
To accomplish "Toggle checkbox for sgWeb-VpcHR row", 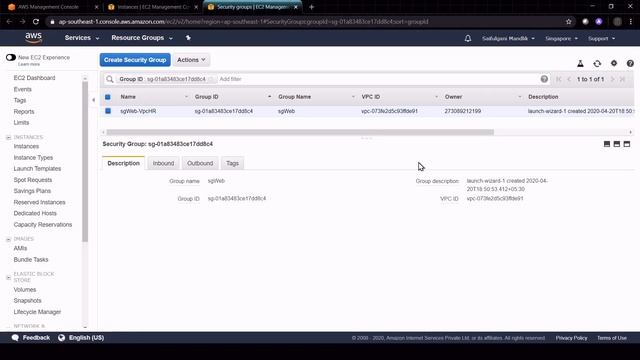I will 108,111.
